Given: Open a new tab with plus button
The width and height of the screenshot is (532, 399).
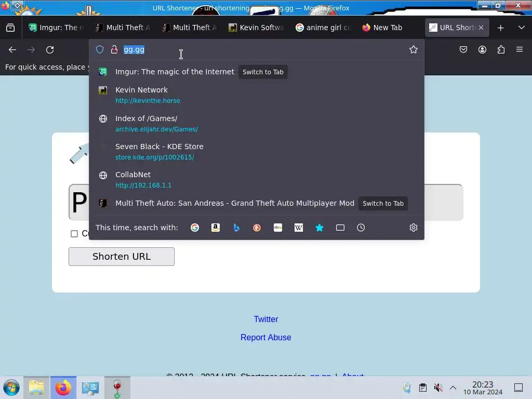Looking at the screenshot, I should tap(500, 28).
